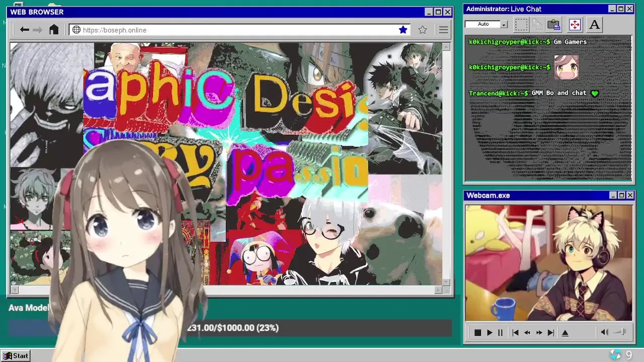Screen dimensions: 644x362
Task: Click the 'Gm Gamers' chat message
Action: coord(570,42)
